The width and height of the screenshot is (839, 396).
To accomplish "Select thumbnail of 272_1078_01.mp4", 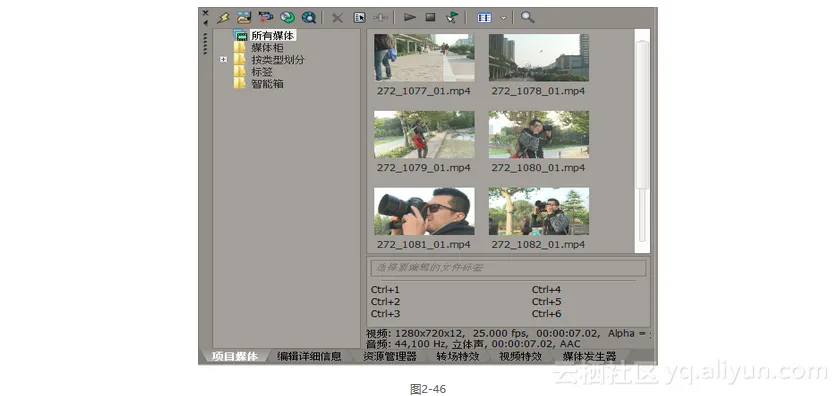I will pos(539,57).
